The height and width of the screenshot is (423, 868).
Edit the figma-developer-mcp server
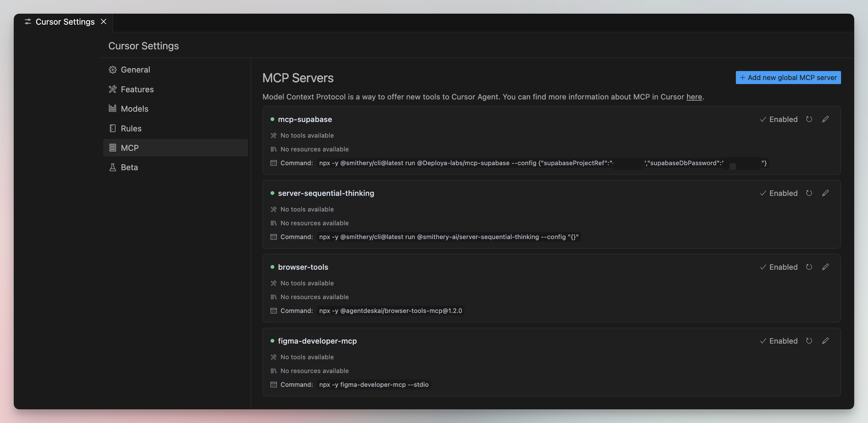(825, 341)
